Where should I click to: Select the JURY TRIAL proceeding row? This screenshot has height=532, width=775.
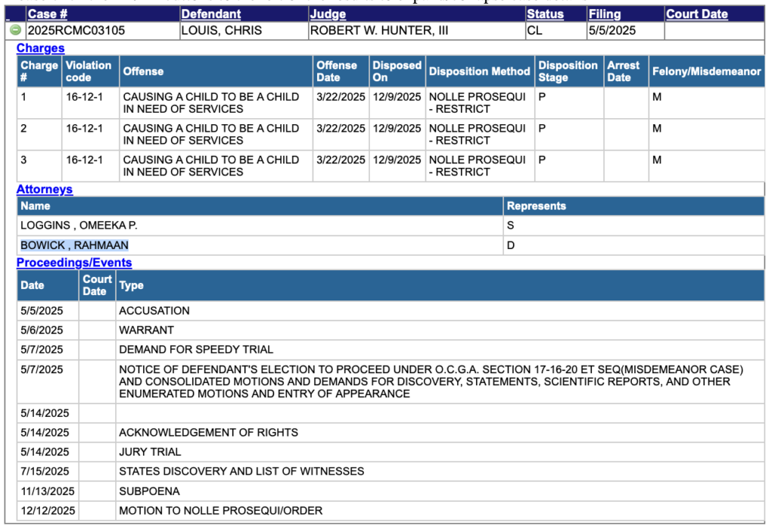[x=150, y=452]
